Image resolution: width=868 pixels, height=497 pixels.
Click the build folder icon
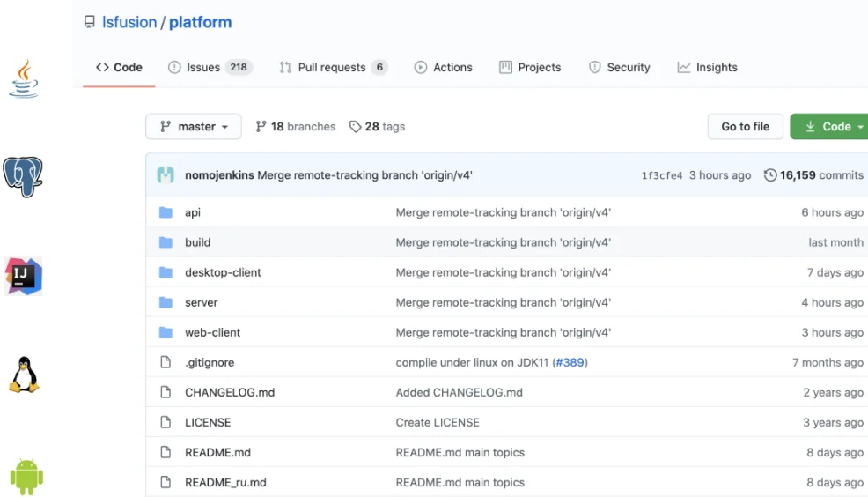pyautogui.click(x=166, y=242)
